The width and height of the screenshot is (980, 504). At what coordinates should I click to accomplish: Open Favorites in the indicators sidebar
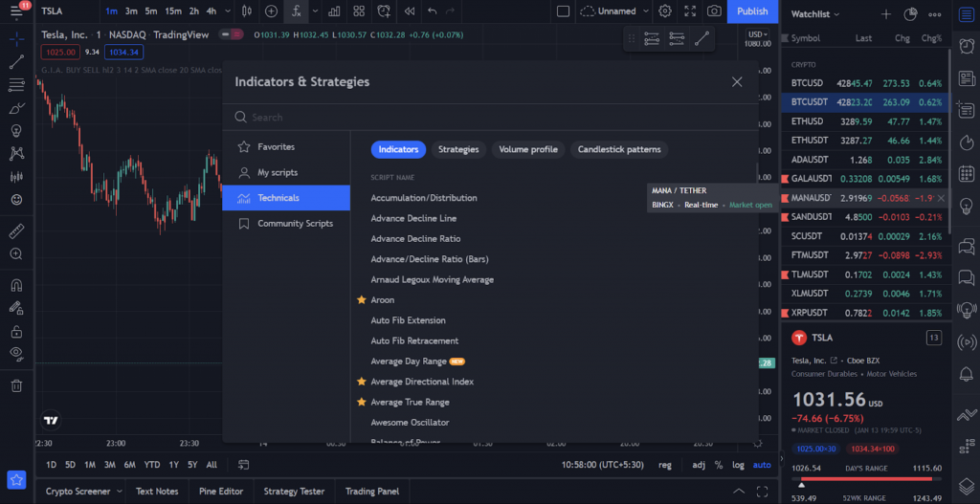286,146
